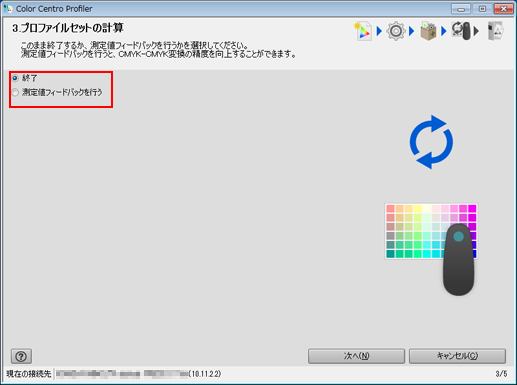This screenshot has height=385, width=517.
Task: Select the 測定値フィードバックを行う radio option
Action: 15,92
